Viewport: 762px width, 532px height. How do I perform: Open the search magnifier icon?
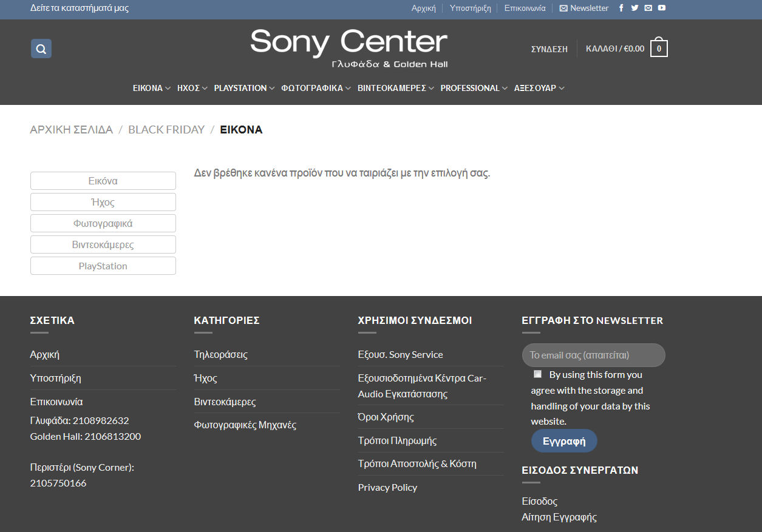pyautogui.click(x=41, y=49)
